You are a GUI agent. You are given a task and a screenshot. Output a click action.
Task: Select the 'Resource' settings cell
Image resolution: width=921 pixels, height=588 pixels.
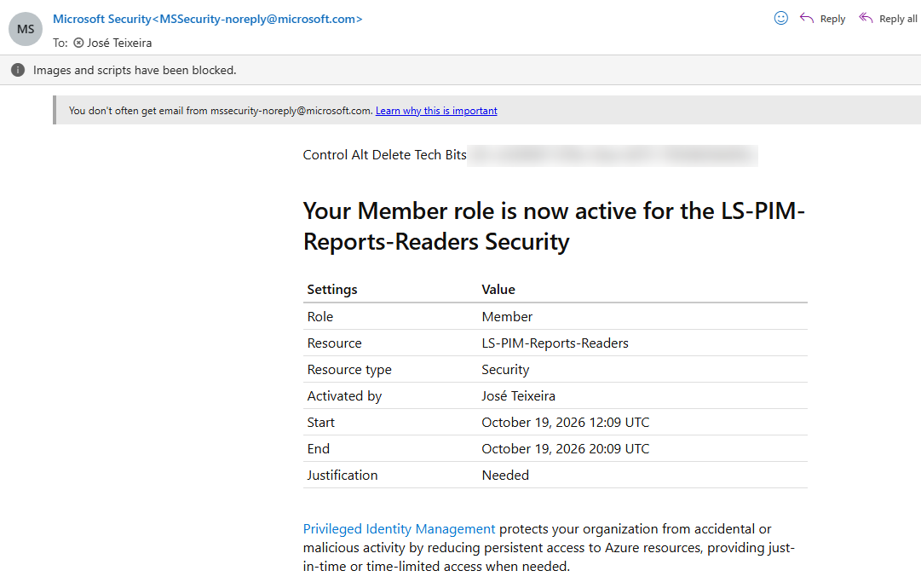click(334, 343)
